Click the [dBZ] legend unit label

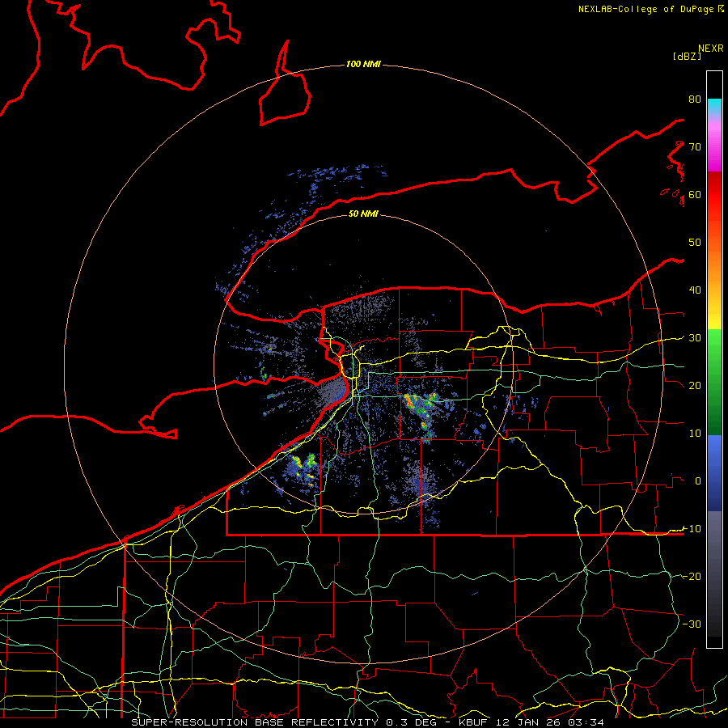pyautogui.click(x=687, y=57)
